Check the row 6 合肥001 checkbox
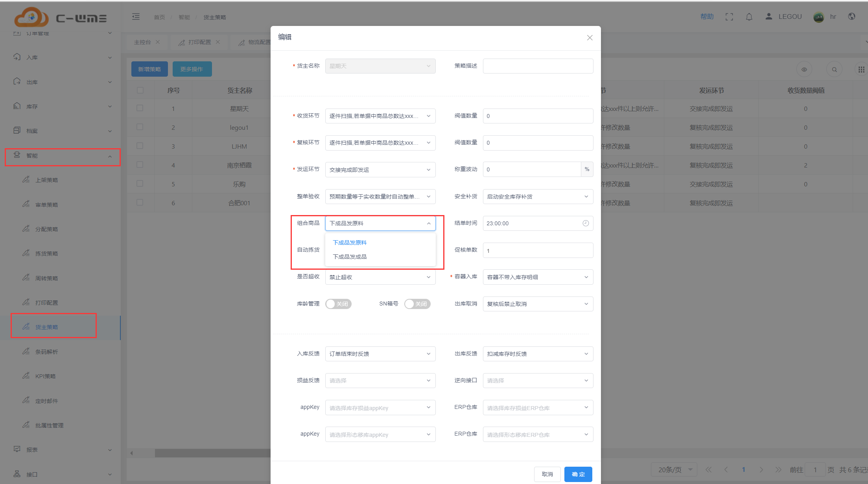The image size is (868, 484). 140,202
